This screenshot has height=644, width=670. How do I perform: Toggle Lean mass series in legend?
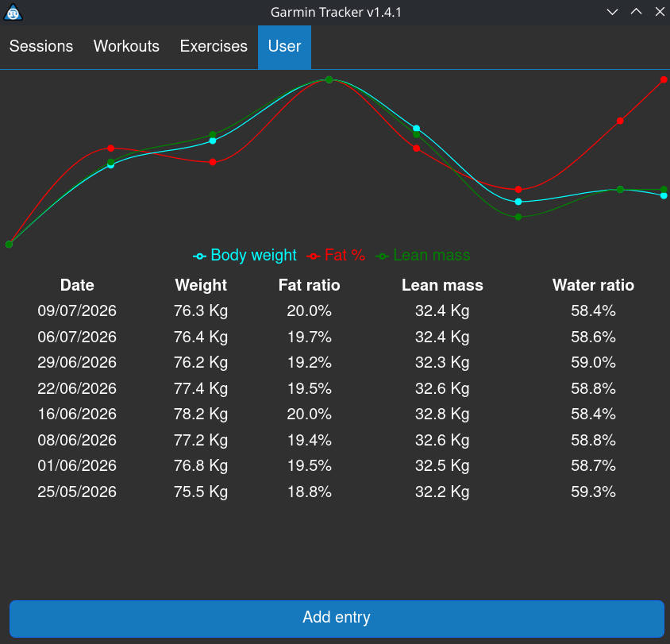pyautogui.click(x=423, y=256)
